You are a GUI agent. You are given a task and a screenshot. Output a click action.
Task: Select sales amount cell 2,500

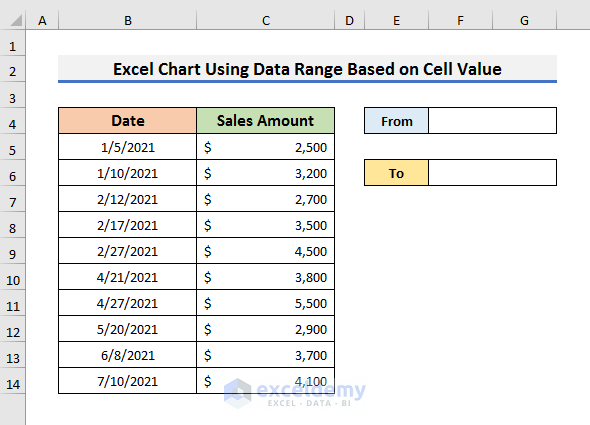click(265, 147)
